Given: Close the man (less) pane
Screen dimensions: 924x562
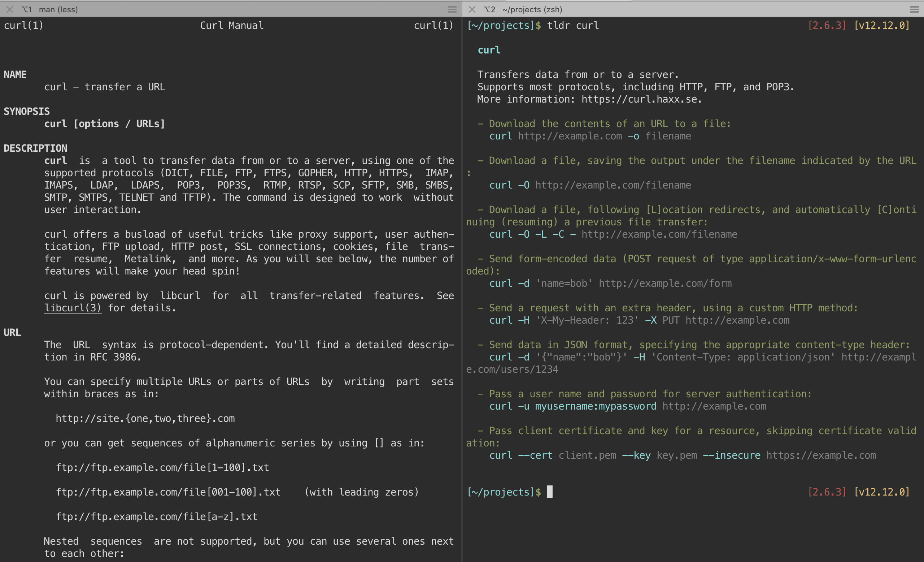Looking at the screenshot, I should [10, 9].
